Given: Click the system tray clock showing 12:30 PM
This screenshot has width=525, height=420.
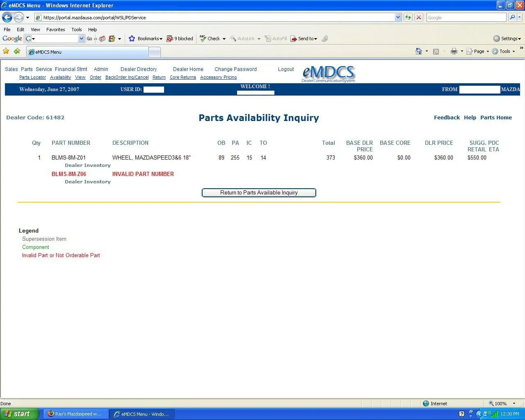Looking at the screenshot, I should [x=510, y=414].
